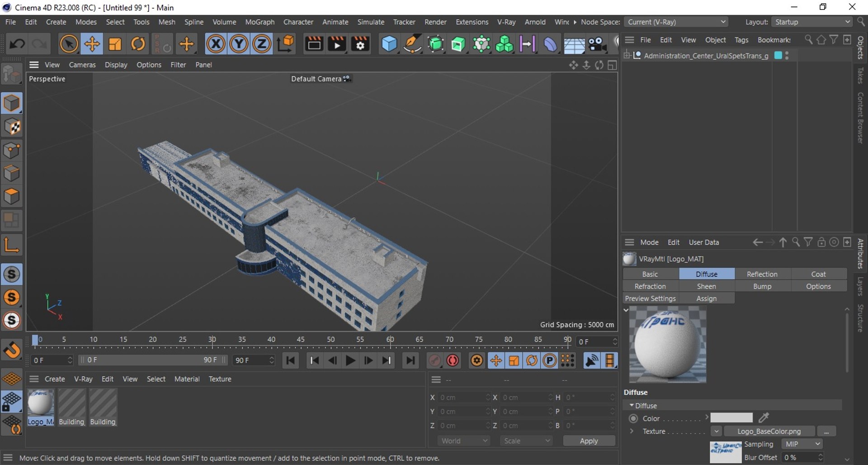Toggle Y axis lock

click(239, 44)
